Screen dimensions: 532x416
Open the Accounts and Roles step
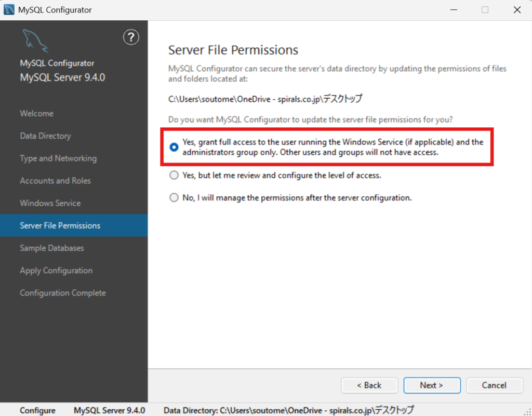click(x=55, y=181)
